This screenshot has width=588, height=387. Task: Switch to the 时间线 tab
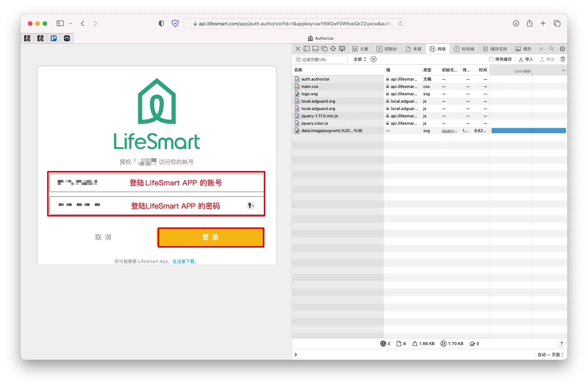pyautogui.click(x=464, y=49)
